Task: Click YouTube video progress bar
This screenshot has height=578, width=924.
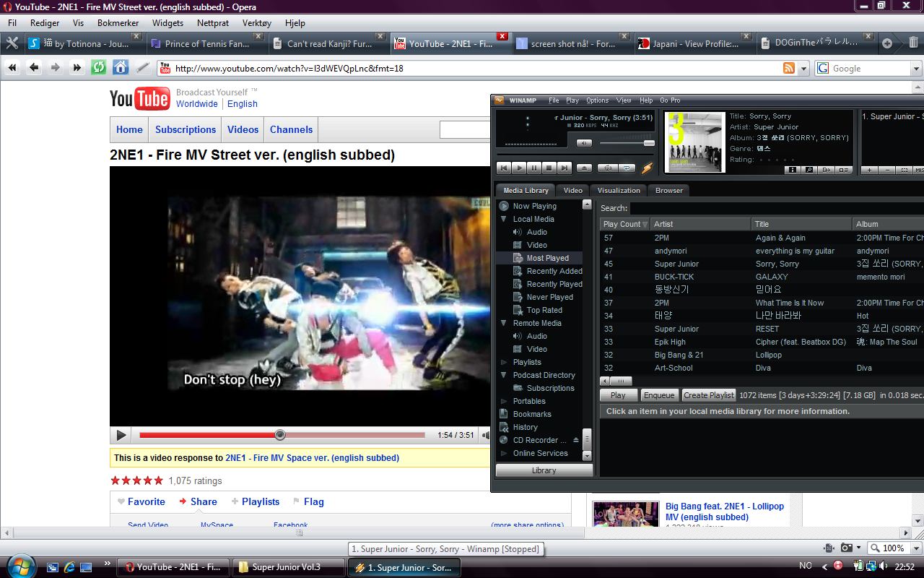Action: [x=282, y=435]
